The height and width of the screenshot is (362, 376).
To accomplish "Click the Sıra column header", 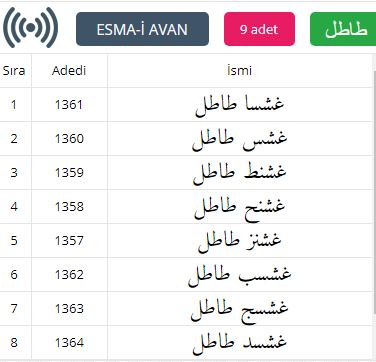I will pos(14,71).
